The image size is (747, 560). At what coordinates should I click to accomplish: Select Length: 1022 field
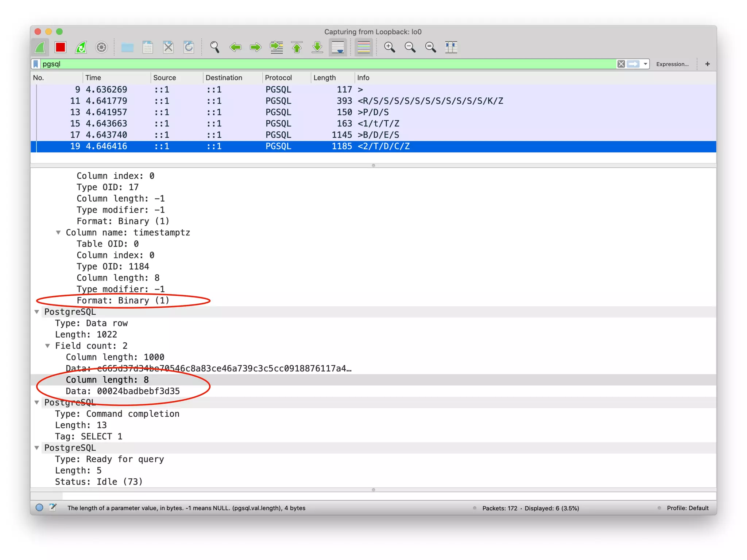click(x=86, y=334)
